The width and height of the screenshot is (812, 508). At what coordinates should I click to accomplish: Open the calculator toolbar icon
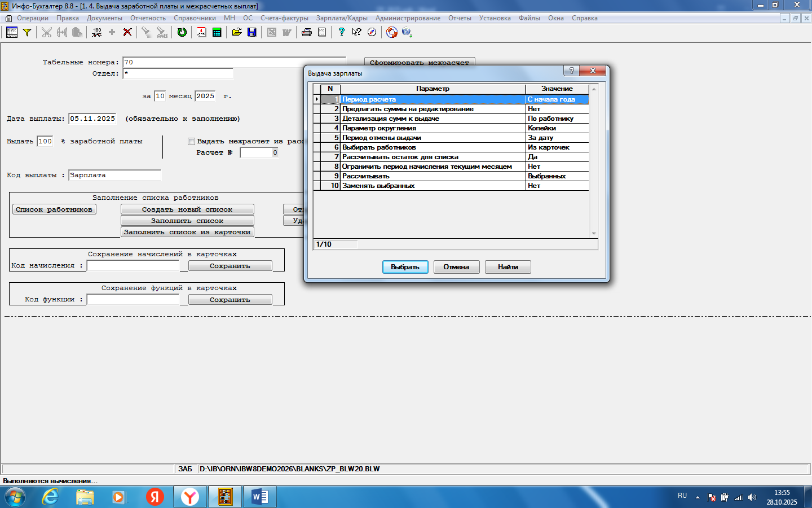pyautogui.click(x=217, y=32)
